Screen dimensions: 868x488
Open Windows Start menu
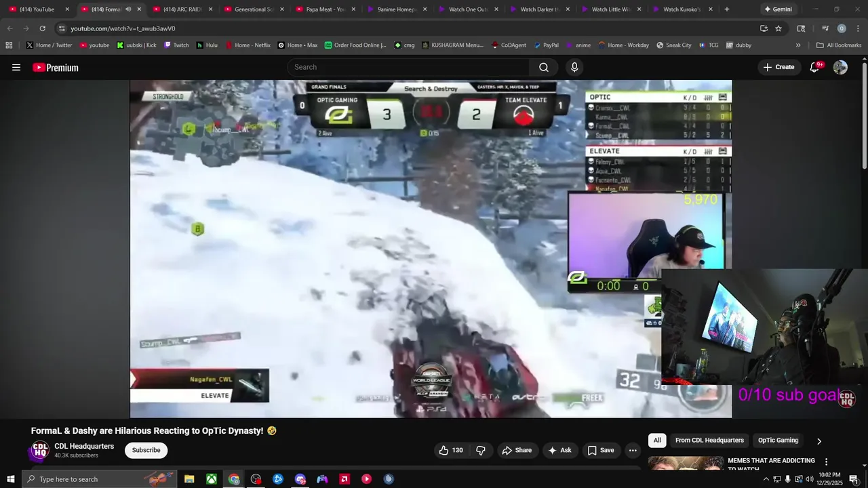click(x=10, y=479)
